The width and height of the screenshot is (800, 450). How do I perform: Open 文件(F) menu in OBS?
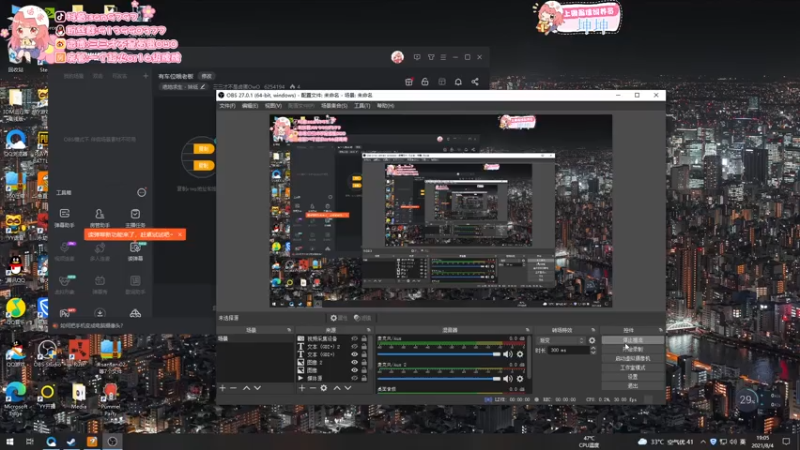click(x=228, y=106)
